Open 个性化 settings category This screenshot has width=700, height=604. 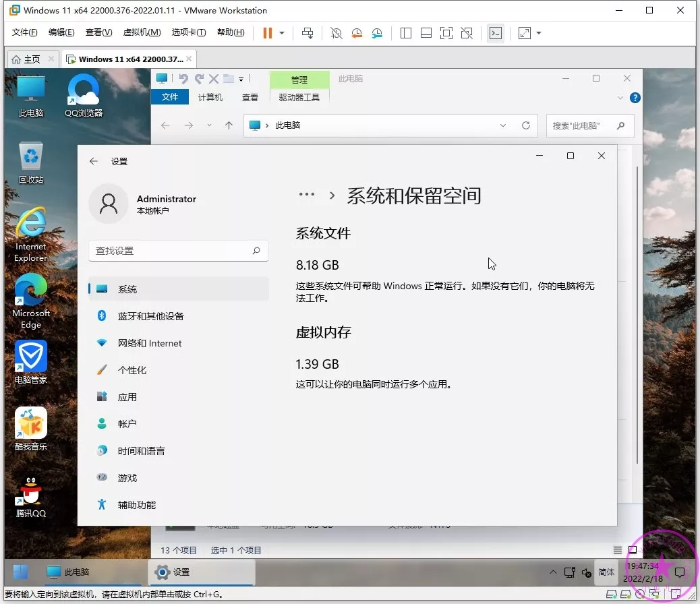[x=132, y=370]
